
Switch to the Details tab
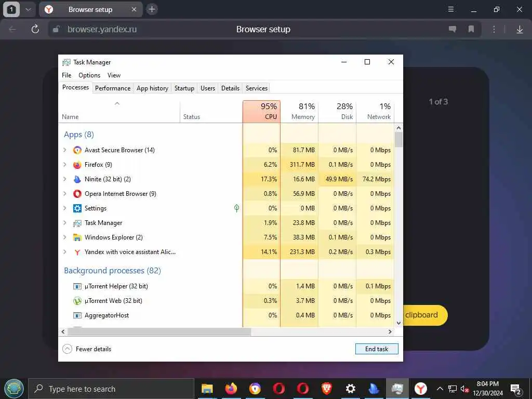pyautogui.click(x=230, y=88)
